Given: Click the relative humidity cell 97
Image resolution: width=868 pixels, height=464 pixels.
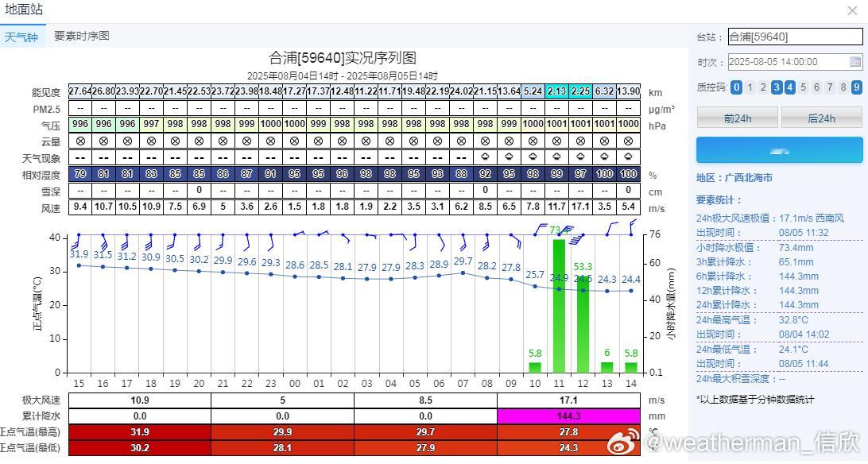Looking at the screenshot, I should 581,174.
